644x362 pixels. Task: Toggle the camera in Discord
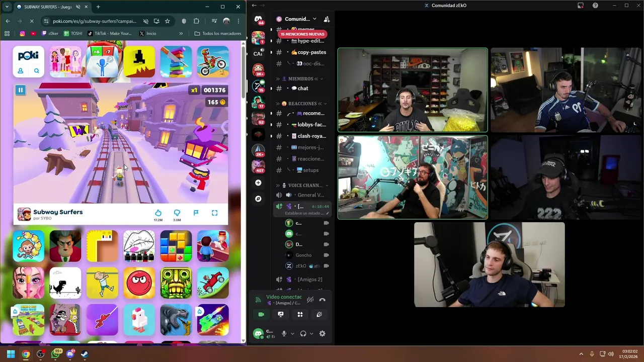[x=261, y=315]
